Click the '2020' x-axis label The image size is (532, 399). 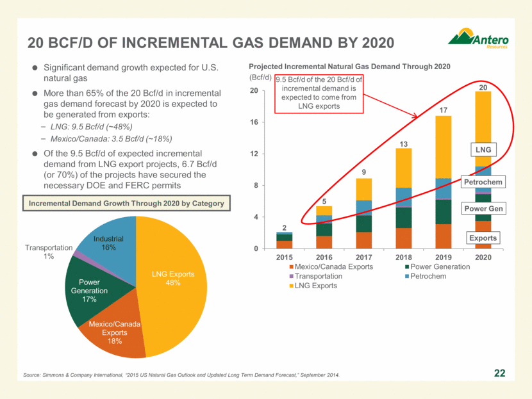[483, 257]
